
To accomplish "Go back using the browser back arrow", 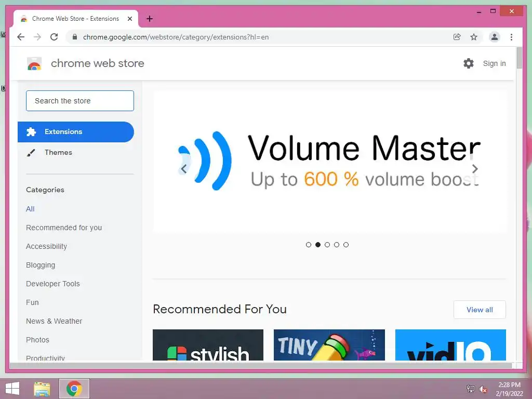I will pos(21,37).
